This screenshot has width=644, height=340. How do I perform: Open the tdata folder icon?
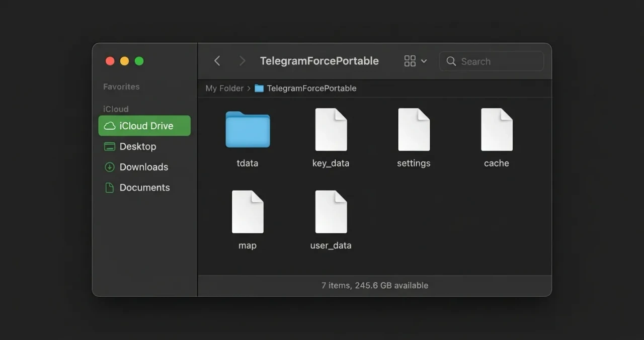click(x=248, y=130)
